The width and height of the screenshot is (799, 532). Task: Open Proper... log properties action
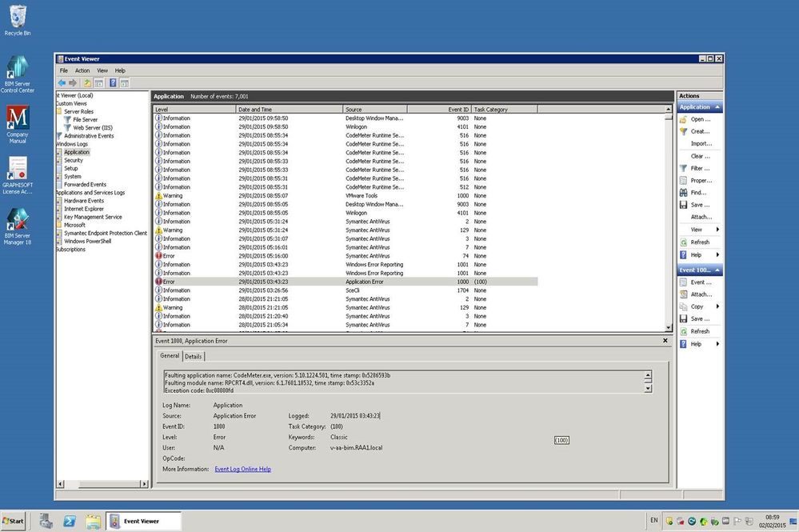click(x=700, y=180)
